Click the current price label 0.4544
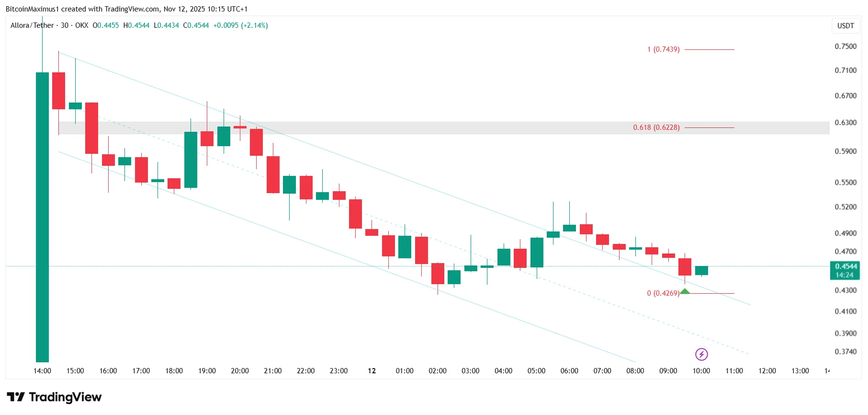 (845, 266)
